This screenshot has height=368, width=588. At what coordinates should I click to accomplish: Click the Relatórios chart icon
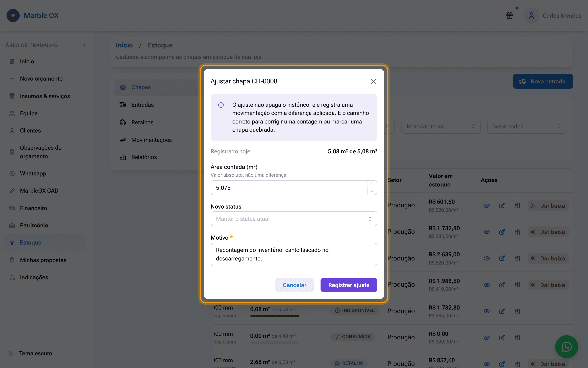pos(123,157)
